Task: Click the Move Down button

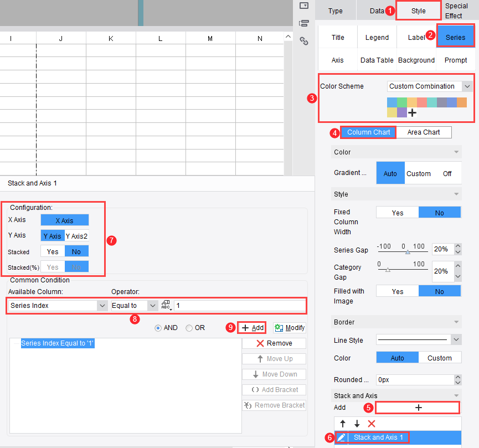Action: coord(274,374)
